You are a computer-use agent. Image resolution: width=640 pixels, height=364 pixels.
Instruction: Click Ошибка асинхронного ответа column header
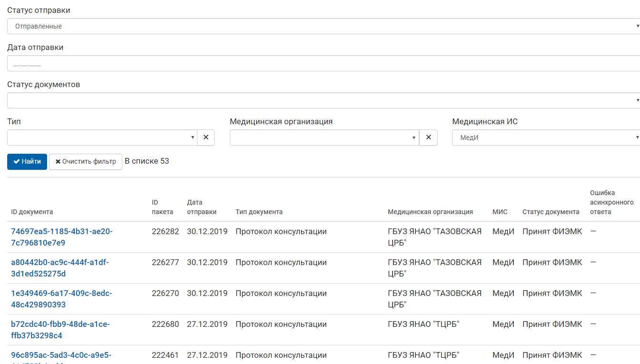[612, 202]
